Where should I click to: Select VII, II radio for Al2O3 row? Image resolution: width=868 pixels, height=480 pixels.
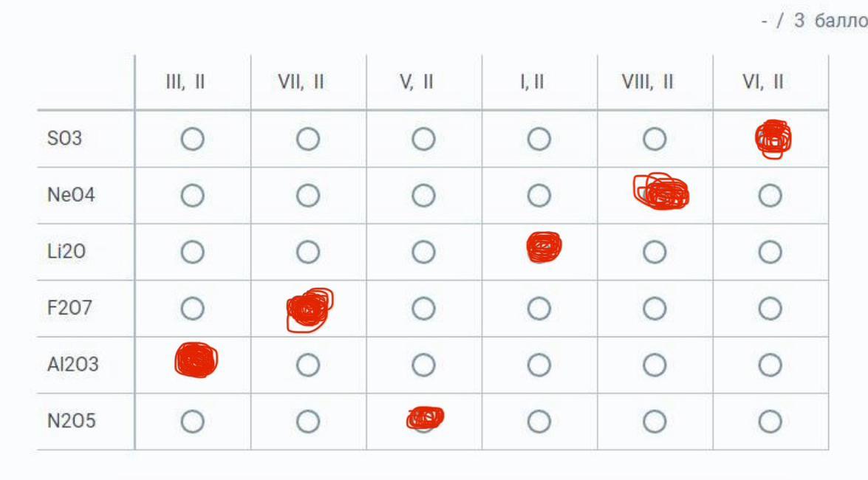(308, 365)
